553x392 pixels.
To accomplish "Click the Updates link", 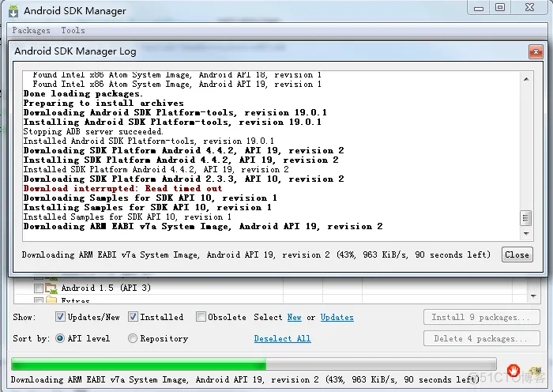I will [x=337, y=317].
